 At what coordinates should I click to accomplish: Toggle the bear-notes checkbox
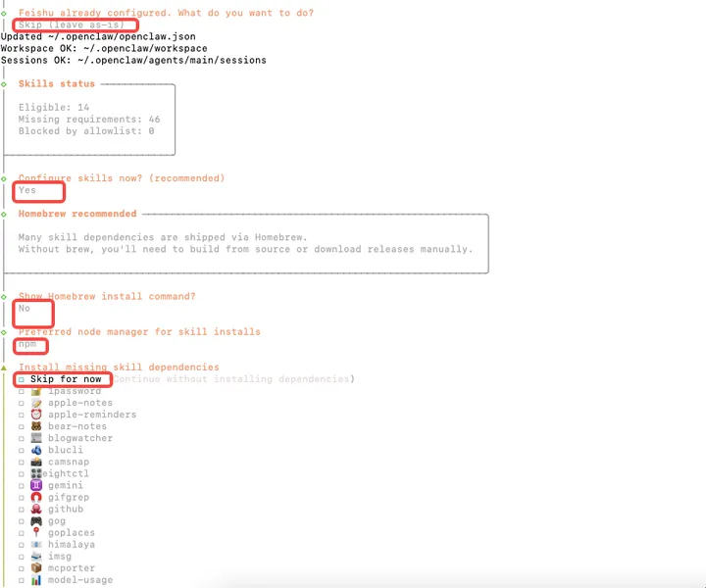tap(22, 426)
